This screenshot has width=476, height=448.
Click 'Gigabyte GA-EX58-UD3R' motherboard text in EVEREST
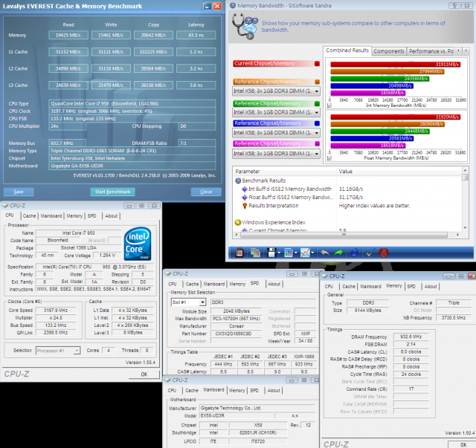point(77,166)
